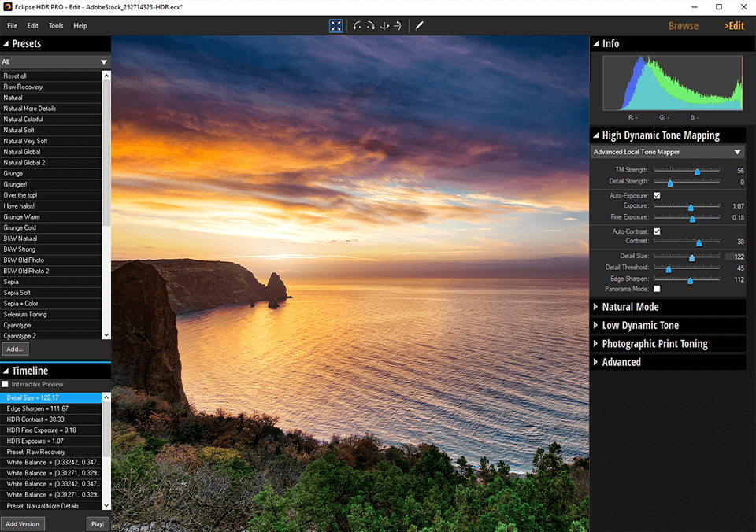Flip the image vertically
Viewport: 756px width, 532px height.
coord(384,25)
